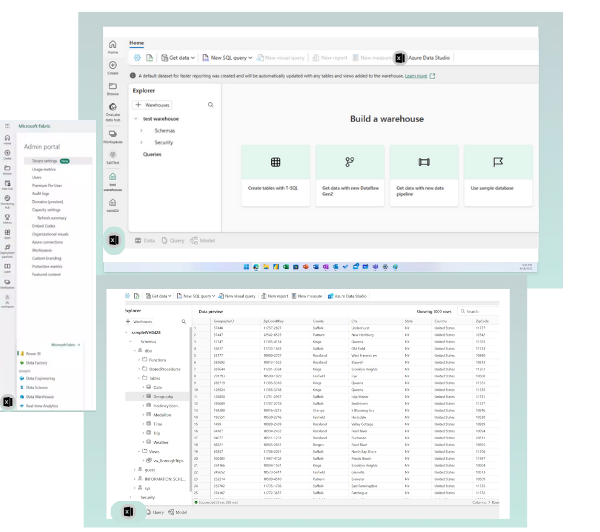Click the Workspaces icon in top window sidebar
This screenshot has width=600, height=532.
(x=112, y=136)
